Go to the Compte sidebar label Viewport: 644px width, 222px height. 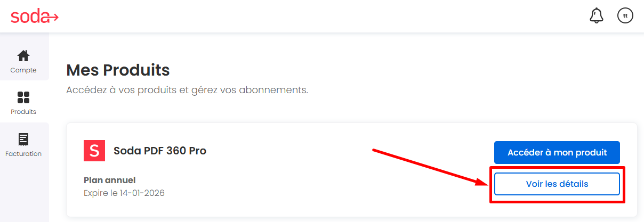(x=23, y=70)
